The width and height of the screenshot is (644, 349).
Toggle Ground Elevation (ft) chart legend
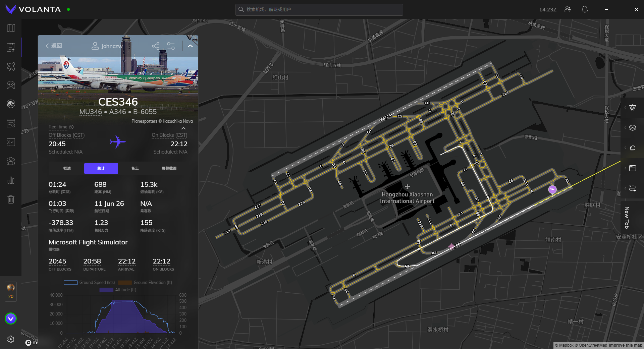click(x=145, y=283)
